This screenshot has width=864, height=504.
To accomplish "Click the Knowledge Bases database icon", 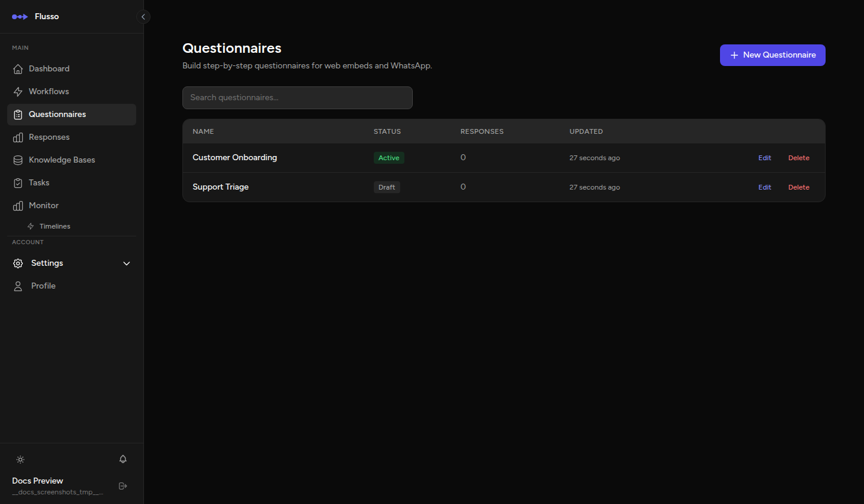I will click(x=18, y=160).
